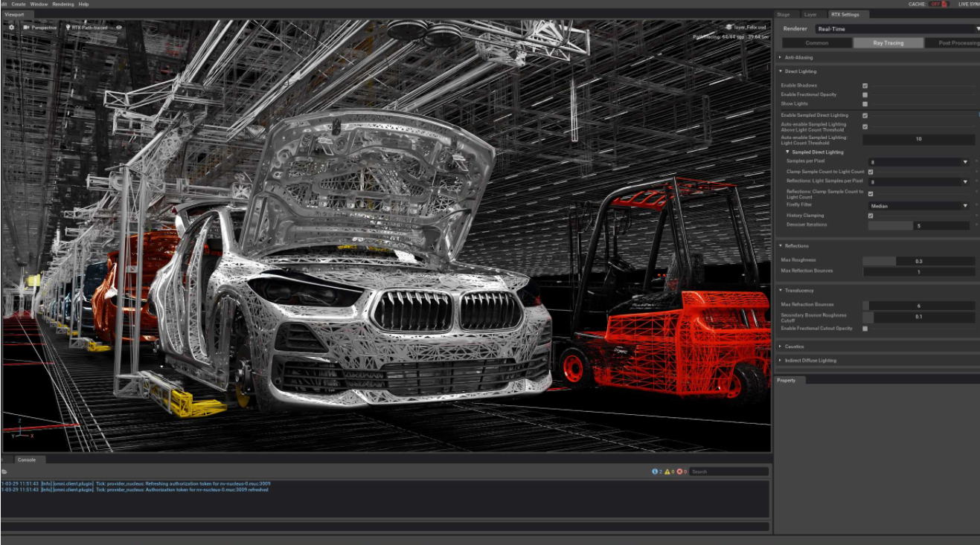Toggle Enable Fractional Opacity checkbox
980x545 pixels.
pyautogui.click(x=865, y=94)
